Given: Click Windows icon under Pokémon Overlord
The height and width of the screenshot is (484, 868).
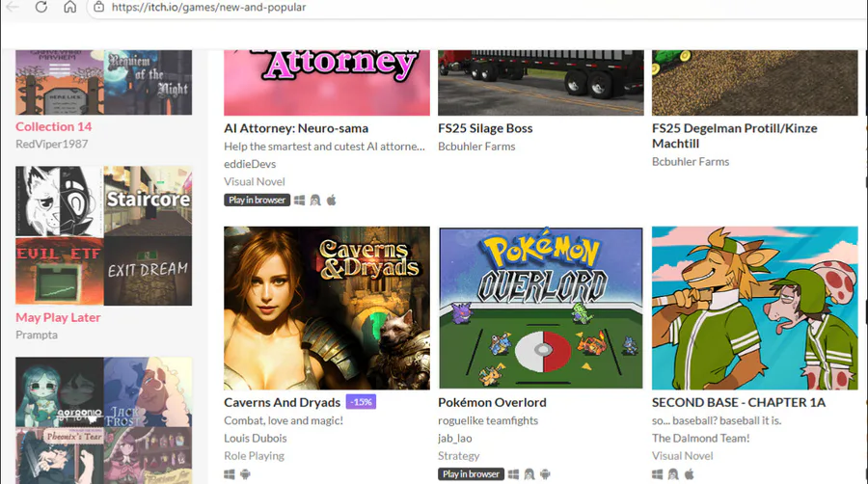Looking at the screenshot, I should tap(513, 474).
